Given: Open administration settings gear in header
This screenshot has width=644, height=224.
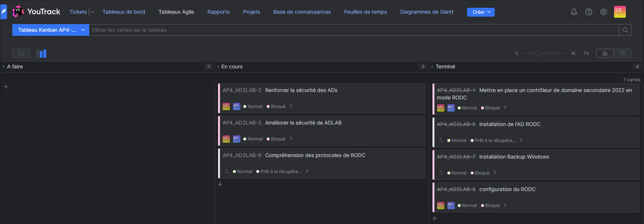Looking at the screenshot, I should click(x=603, y=12).
